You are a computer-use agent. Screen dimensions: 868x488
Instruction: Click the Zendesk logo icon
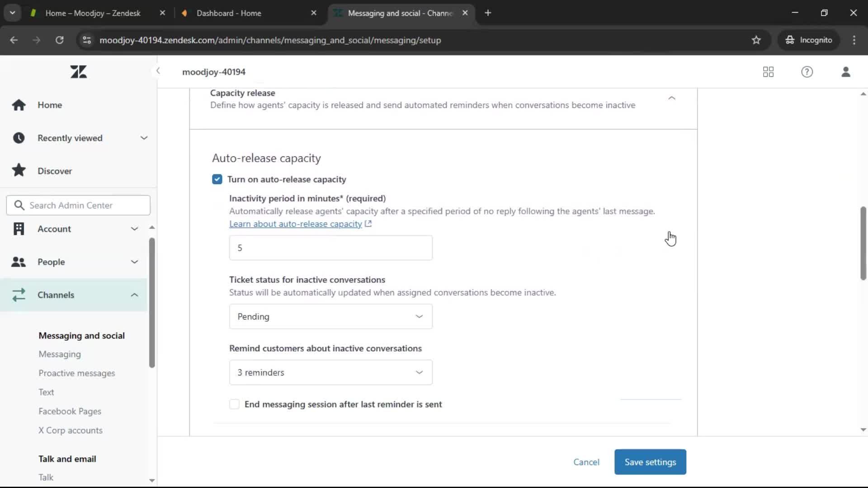[x=79, y=72]
